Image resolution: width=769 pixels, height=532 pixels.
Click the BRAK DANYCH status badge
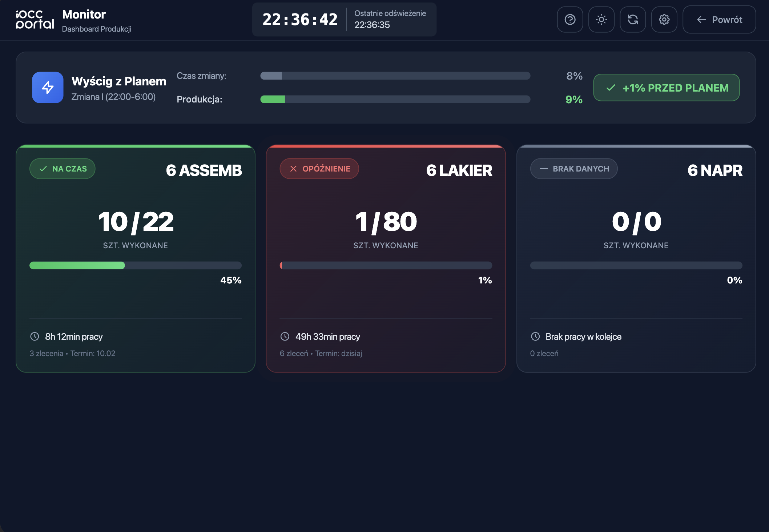(x=573, y=169)
